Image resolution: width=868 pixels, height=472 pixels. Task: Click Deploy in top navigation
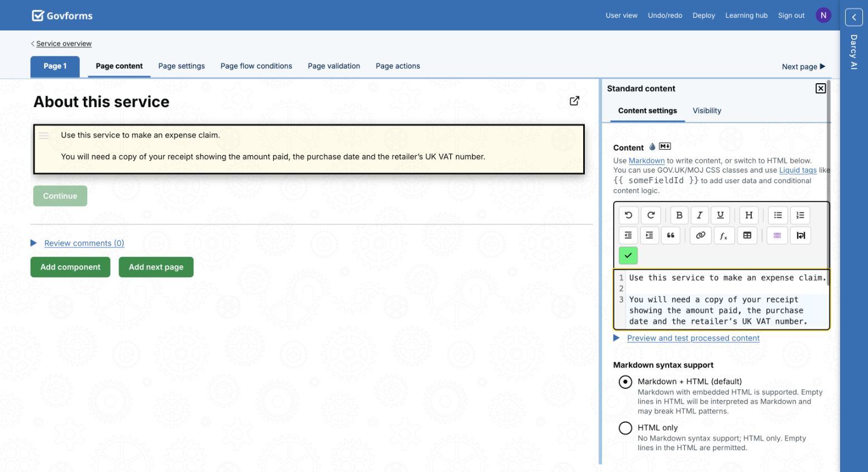704,16
